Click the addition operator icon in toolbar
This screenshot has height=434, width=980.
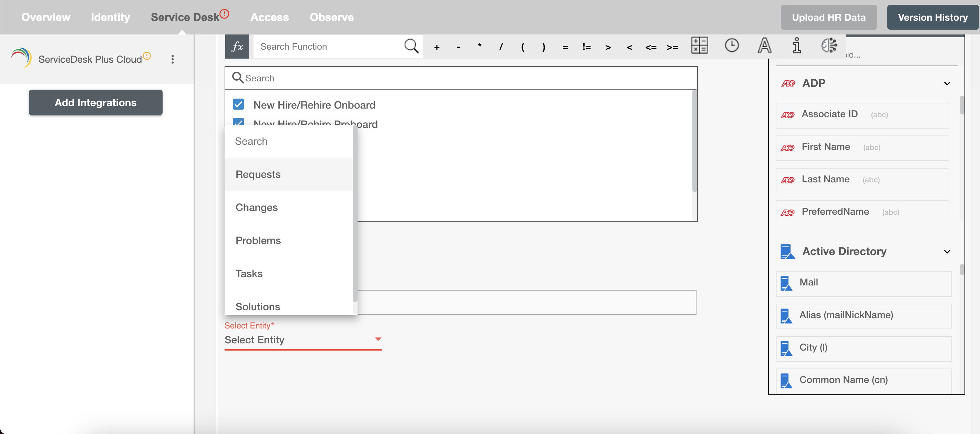[437, 46]
